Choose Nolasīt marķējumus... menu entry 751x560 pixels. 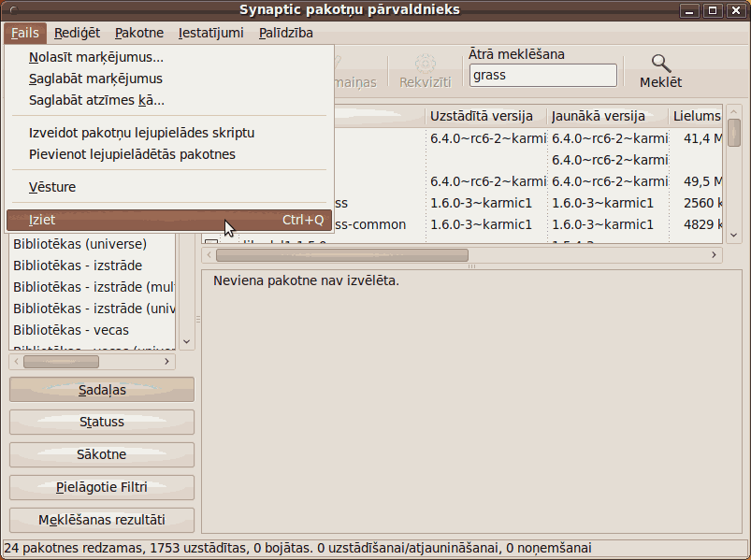(169, 57)
